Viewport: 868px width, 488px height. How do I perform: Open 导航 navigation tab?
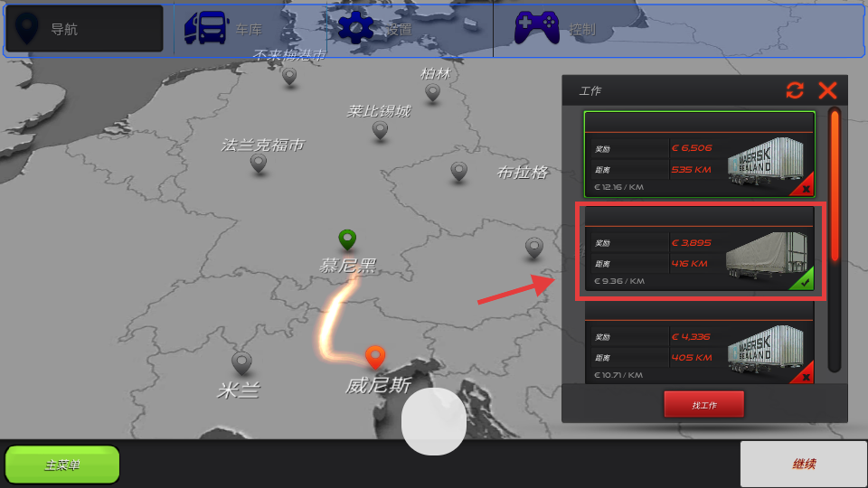(x=84, y=29)
